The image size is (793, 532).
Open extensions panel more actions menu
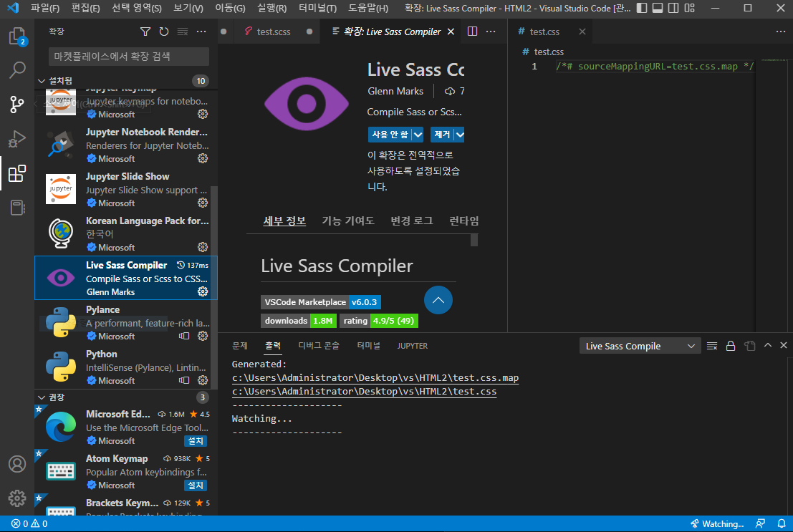pos(201,32)
